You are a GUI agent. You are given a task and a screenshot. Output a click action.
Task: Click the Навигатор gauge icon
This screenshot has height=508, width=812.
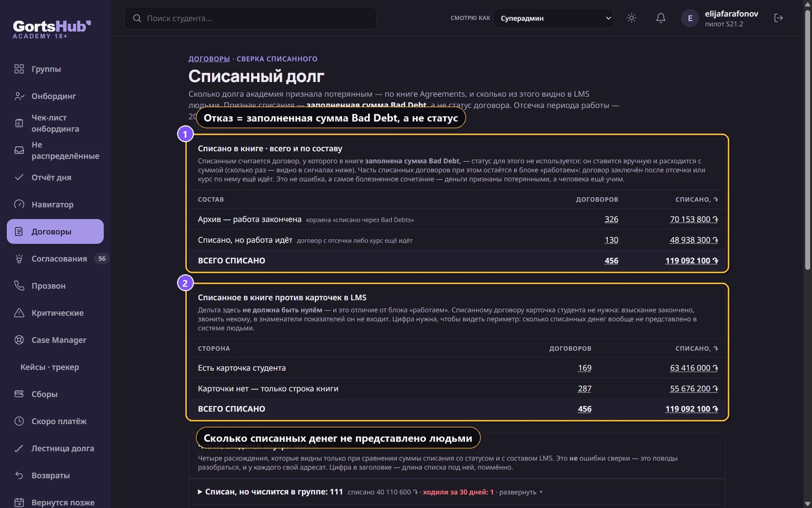19,204
